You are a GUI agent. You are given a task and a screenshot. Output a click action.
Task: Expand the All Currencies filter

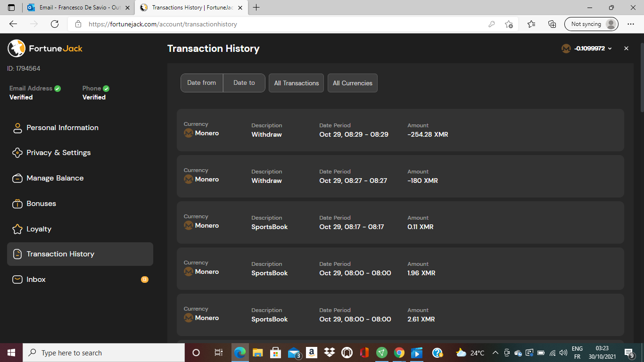click(352, 83)
